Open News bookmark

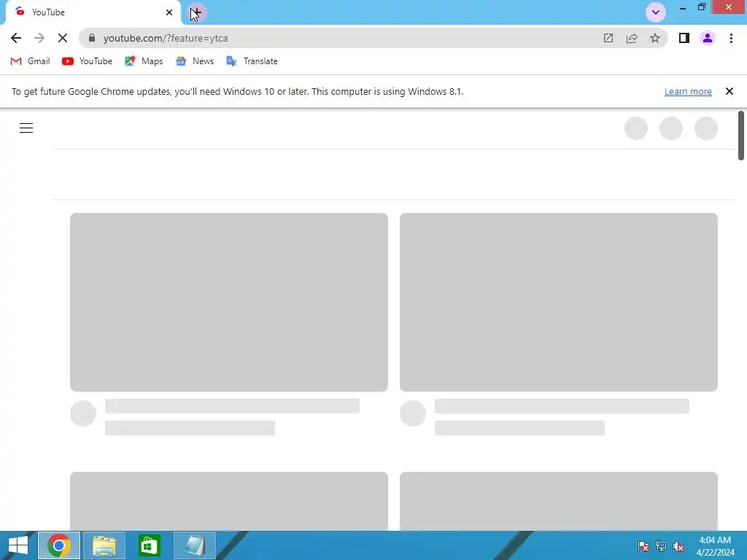194,61
